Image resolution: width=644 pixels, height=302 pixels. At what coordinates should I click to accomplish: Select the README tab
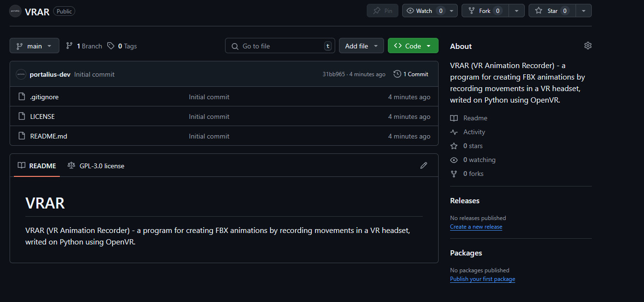37,166
